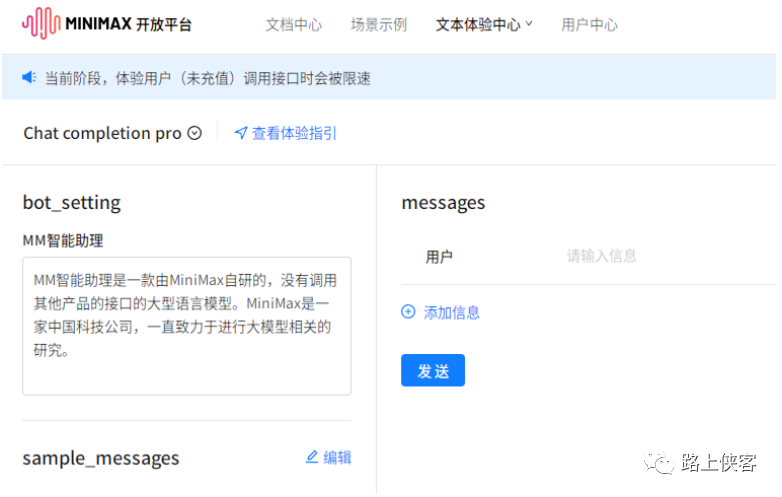Click the messages heading

pos(443,202)
